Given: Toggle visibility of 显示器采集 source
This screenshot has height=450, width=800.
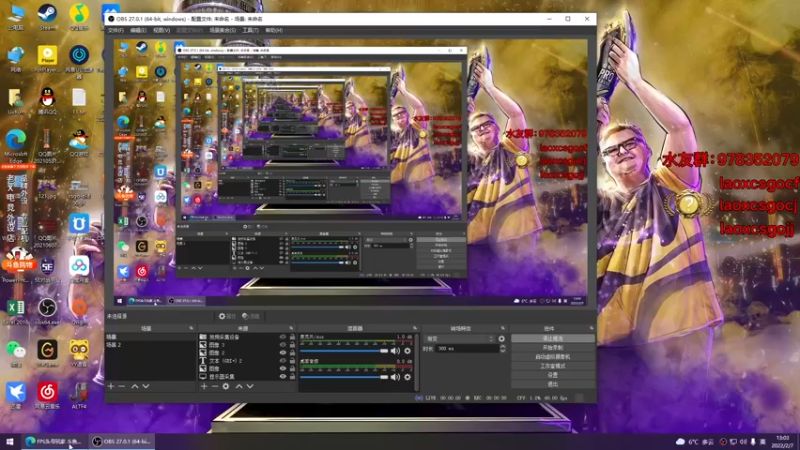Looking at the screenshot, I should click(x=283, y=377).
